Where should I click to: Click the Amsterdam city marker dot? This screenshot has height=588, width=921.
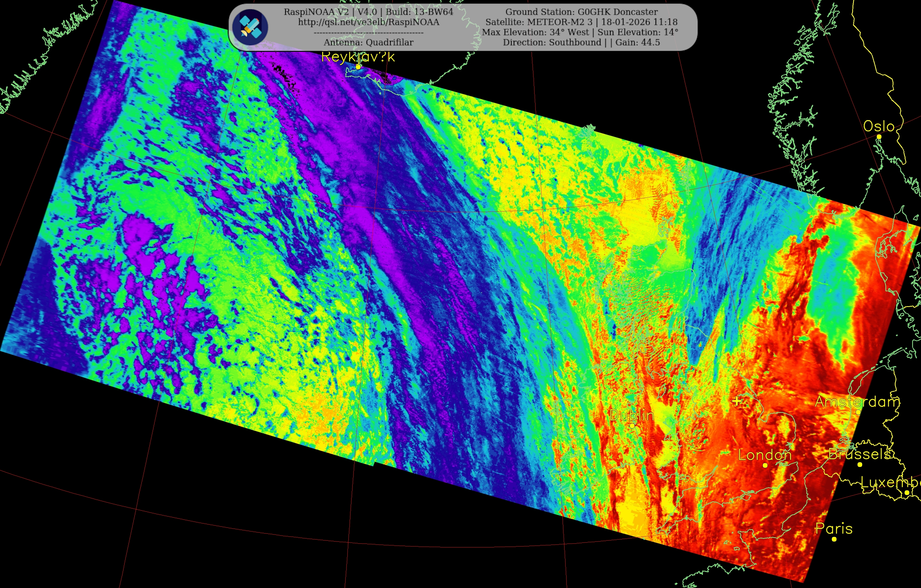pos(858,412)
